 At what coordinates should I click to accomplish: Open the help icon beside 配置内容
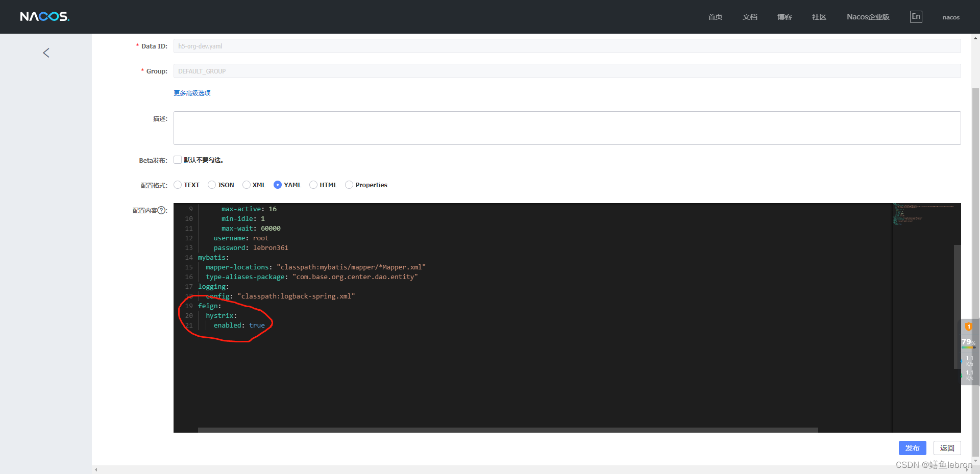[162, 210]
